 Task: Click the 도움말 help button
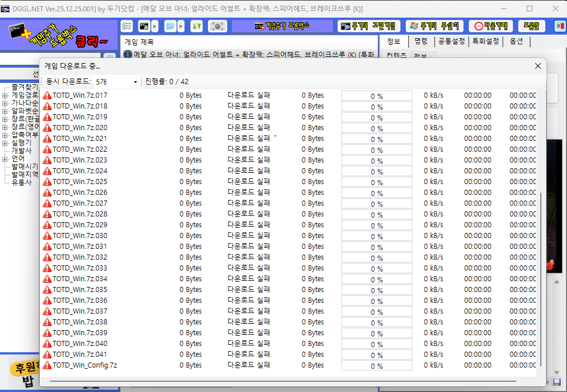click(x=531, y=26)
